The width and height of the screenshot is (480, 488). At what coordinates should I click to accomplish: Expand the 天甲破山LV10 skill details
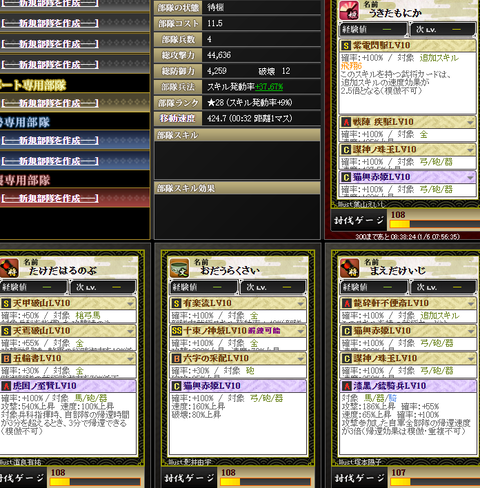130,303
